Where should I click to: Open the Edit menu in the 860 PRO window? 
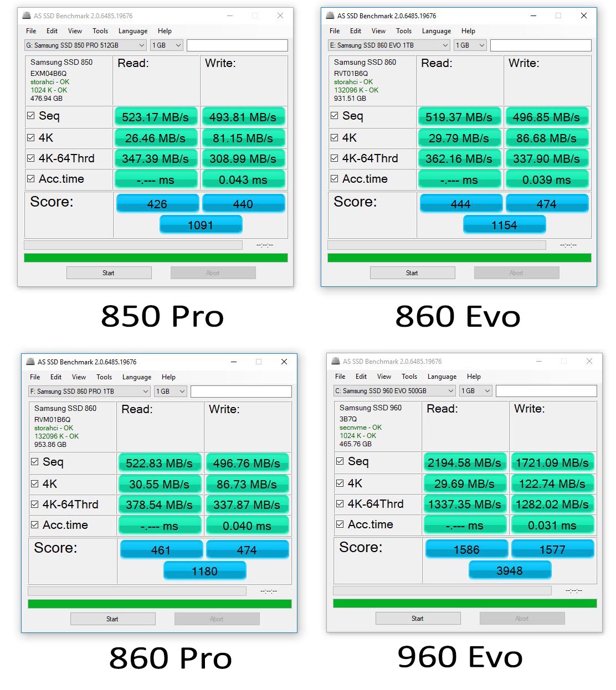pos(56,377)
